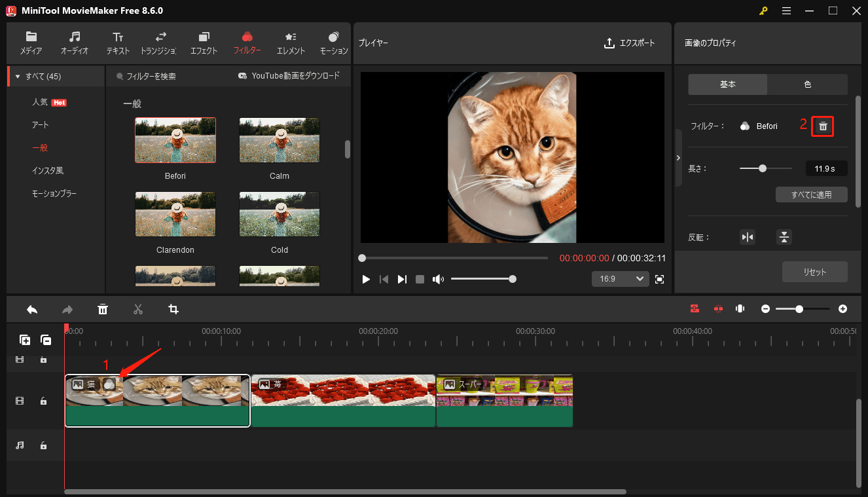Click the undo arrow icon
This screenshot has width=868, height=497.
click(x=32, y=308)
